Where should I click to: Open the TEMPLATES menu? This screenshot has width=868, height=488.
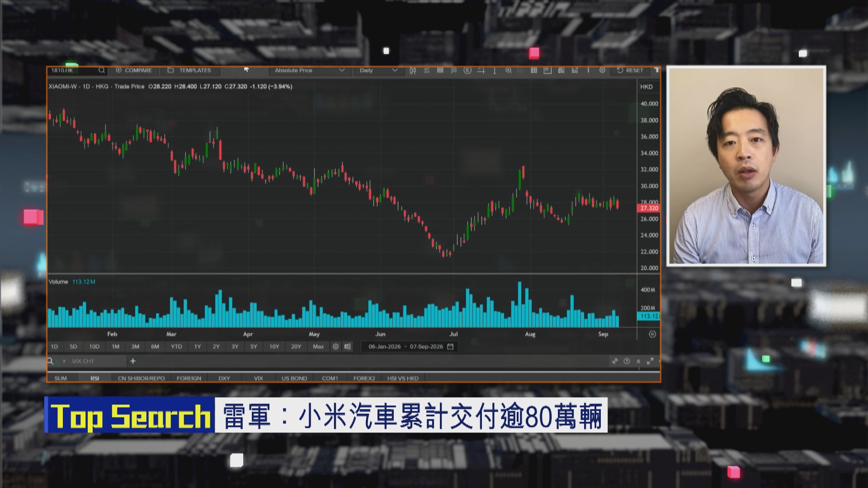coord(189,70)
